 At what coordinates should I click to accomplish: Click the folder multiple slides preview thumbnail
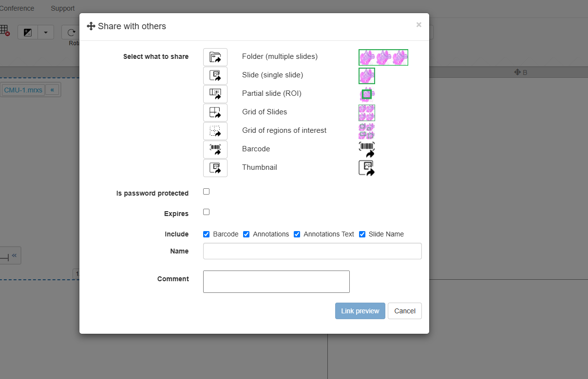pos(383,57)
